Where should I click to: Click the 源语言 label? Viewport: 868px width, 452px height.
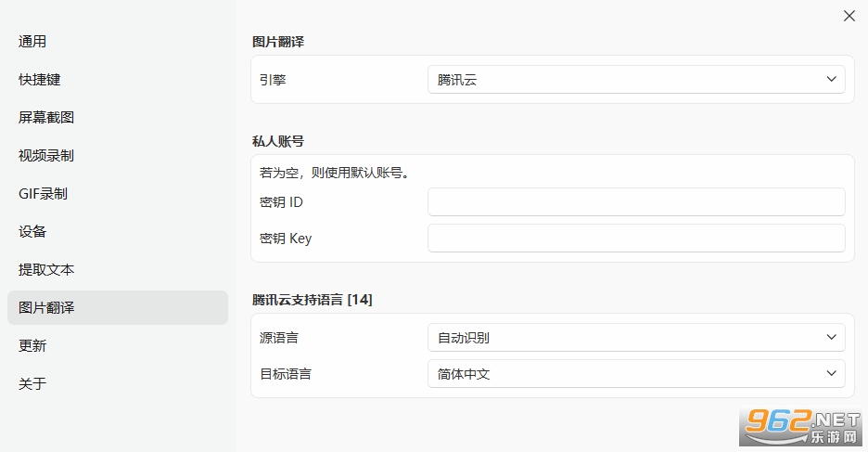coord(279,338)
